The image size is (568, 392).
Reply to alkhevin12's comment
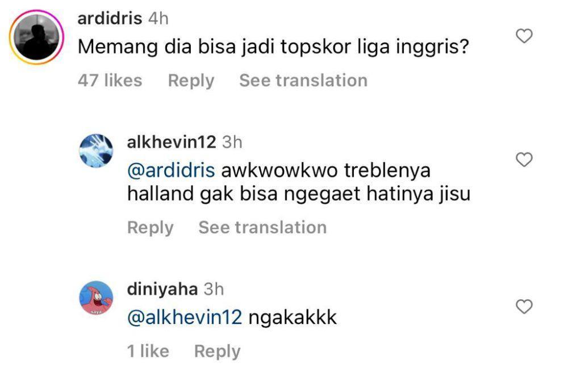(151, 227)
